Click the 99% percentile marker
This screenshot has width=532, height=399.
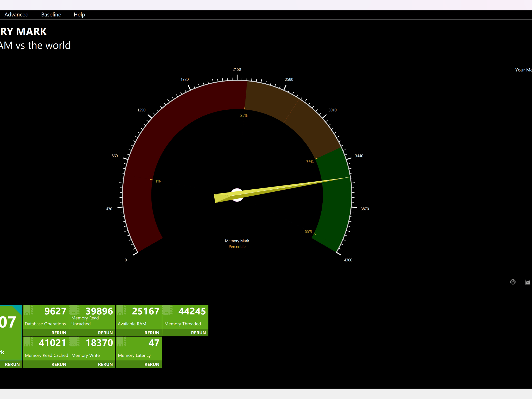coord(309,231)
